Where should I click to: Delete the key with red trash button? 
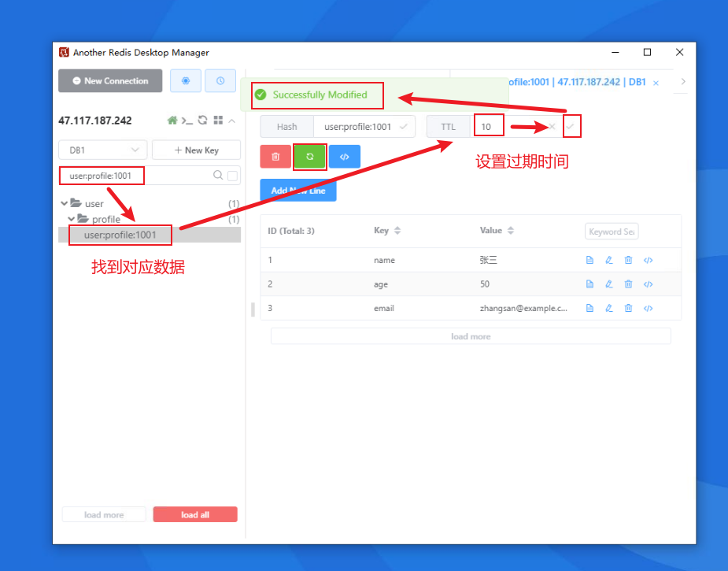275,157
